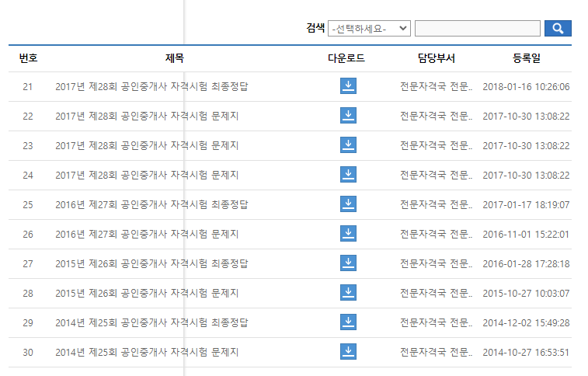Click the 등록일 column header
The image size is (588, 376).
[x=527, y=58]
